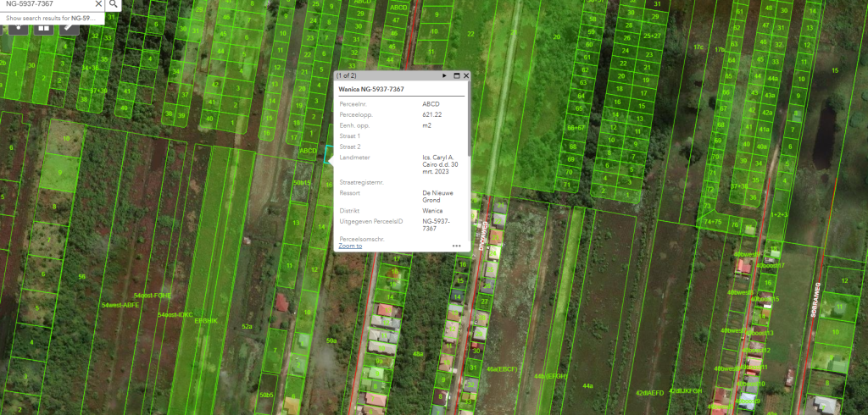
Task: Click the 'Zoom to' link
Action: coord(350,246)
